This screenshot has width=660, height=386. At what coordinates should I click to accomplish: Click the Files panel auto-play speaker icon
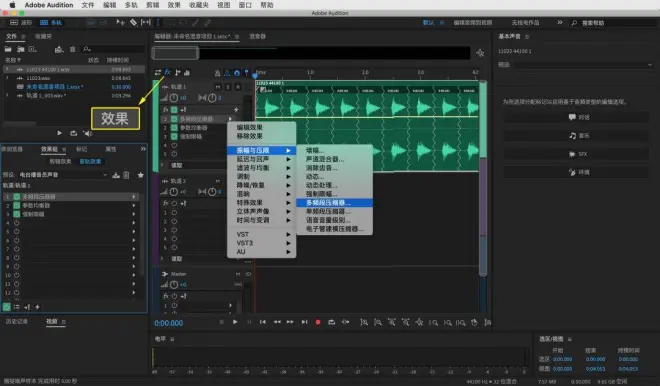tap(88, 133)
